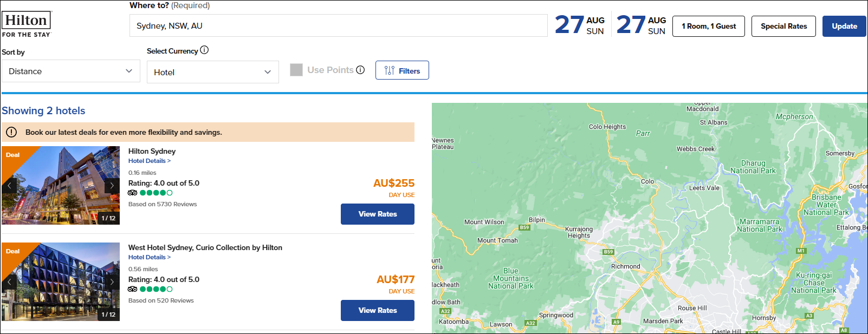Open the Filters button

click(x=402, y=70)
